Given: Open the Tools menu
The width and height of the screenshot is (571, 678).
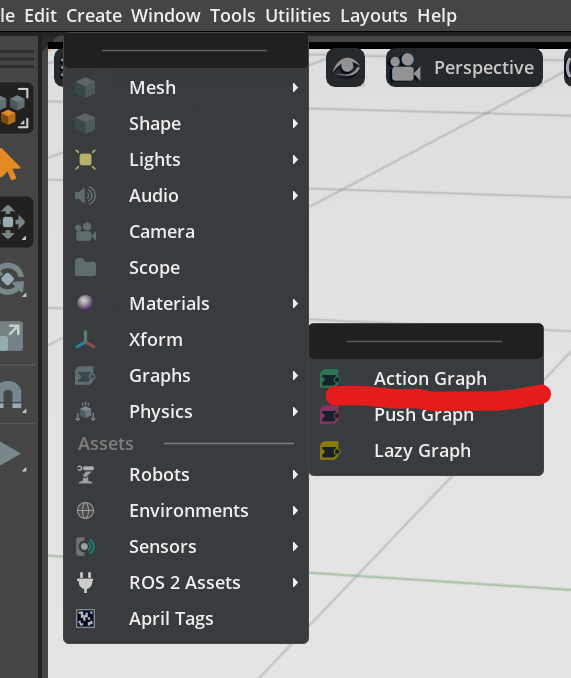Looking at the screenshot, I should coord(233,16).
